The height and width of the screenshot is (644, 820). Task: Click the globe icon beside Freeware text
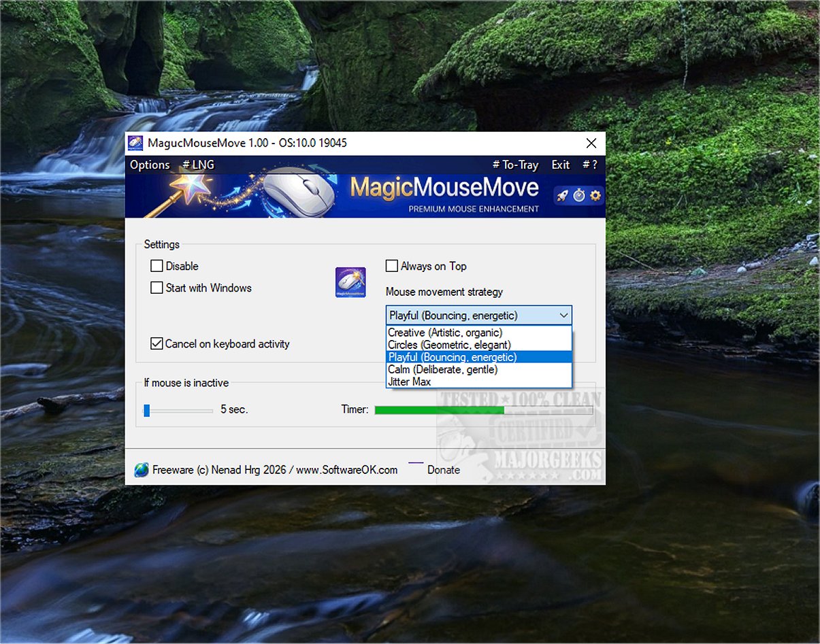tap(142, 470)
